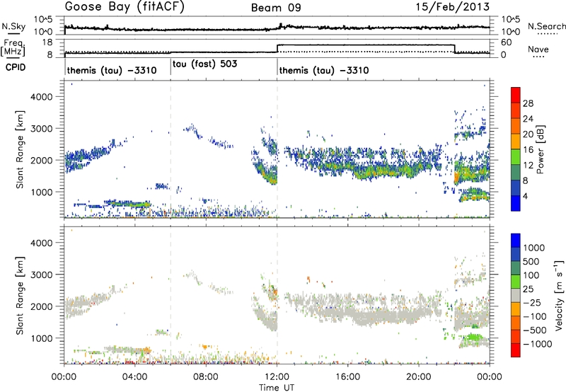Click the Slant Range [km] label of power panel

20,149
